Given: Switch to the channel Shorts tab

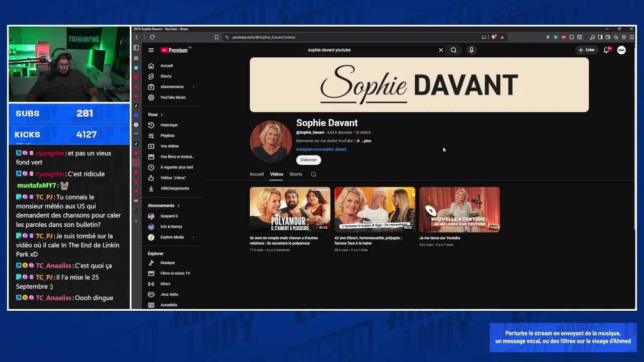Looking at the screenshot, I should (x=296, y=174).
